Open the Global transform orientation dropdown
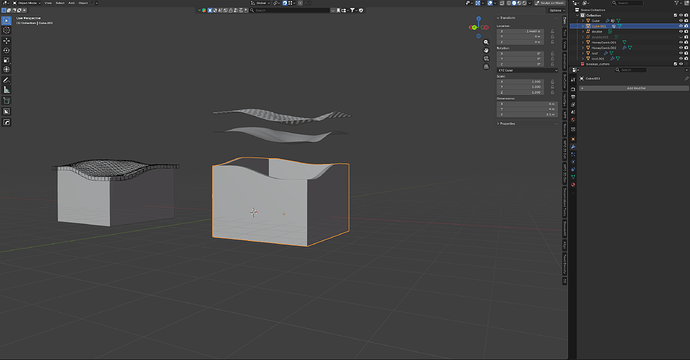This screenshot has height=360, width=690. (261, 3)
